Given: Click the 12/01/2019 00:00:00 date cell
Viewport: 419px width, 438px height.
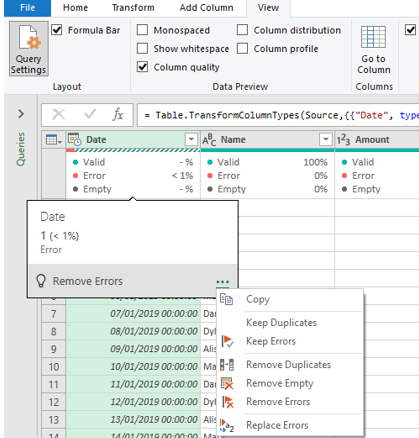Looking at the screenshot, I should tap(133, 402).
